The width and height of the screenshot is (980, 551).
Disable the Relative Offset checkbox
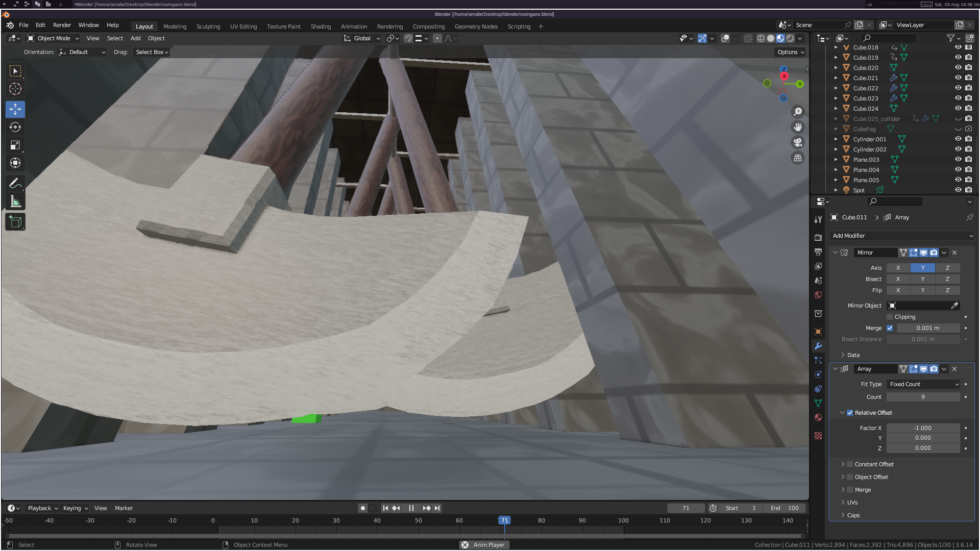coord(850,413)
